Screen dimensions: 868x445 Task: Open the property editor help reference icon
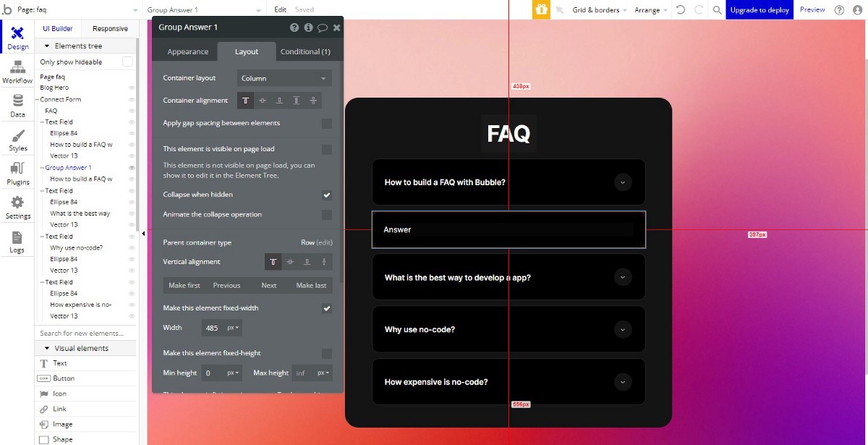(294, 27)
